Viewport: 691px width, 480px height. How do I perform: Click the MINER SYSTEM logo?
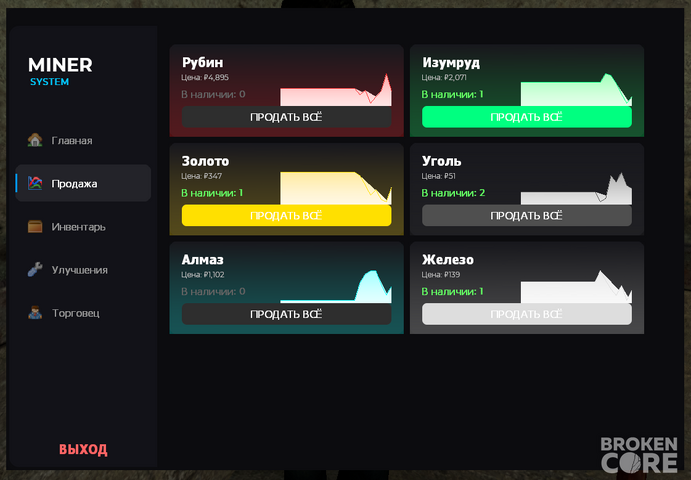[60, 71]
